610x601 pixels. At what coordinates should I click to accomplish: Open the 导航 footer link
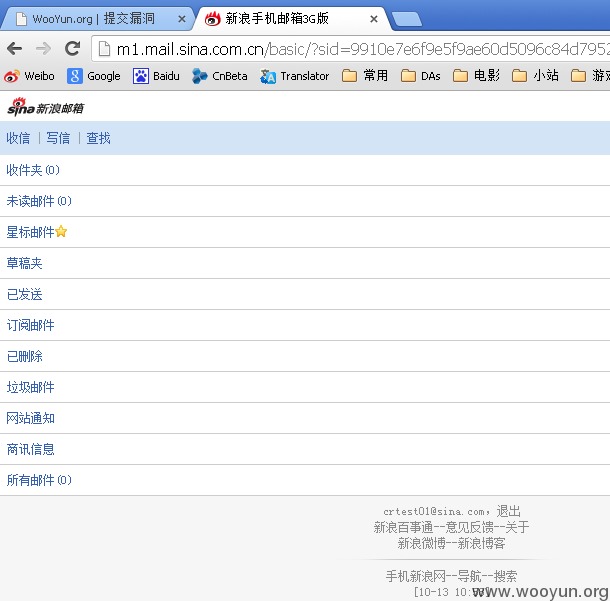(x=470, y=576)
